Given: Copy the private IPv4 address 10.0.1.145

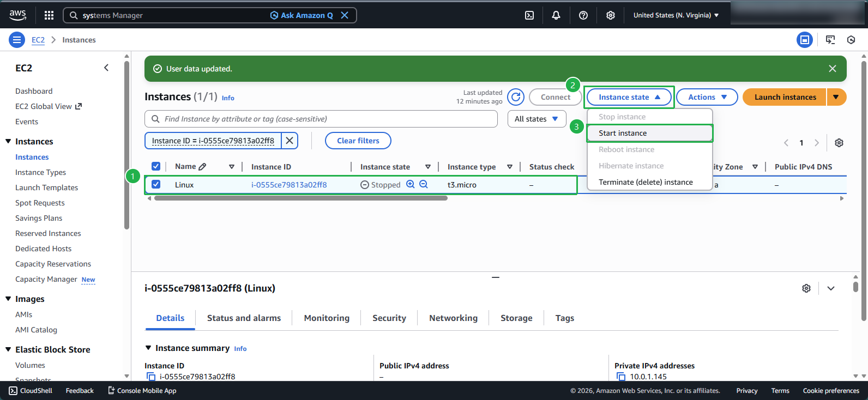Looking at the screenshot, I should coord(621,377).
